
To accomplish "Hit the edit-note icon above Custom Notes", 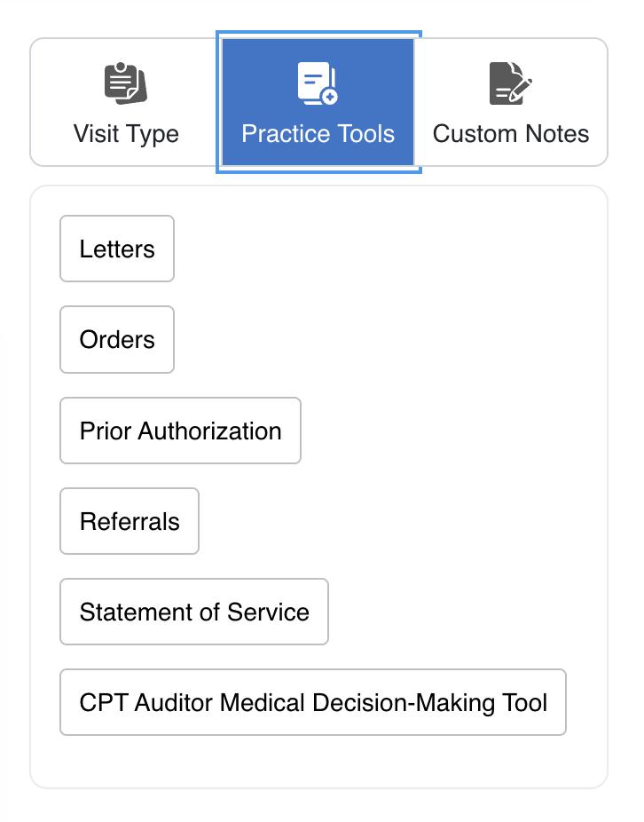I will (510, 83).
